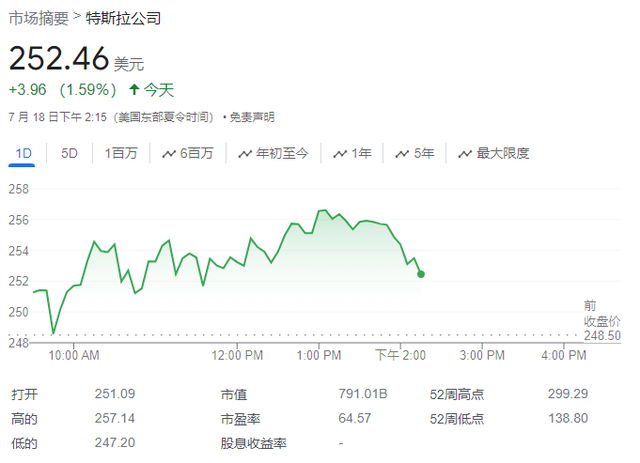This screenshot has width=640, height=463.
Task: Click the 250 y-axis label
Action: pos(19,312)
